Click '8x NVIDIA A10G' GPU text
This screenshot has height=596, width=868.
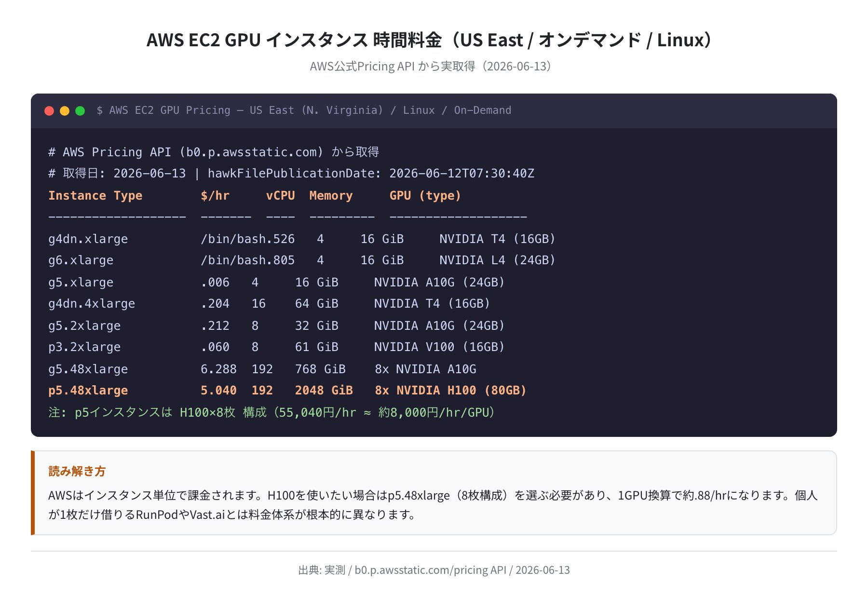coord(425,369)
